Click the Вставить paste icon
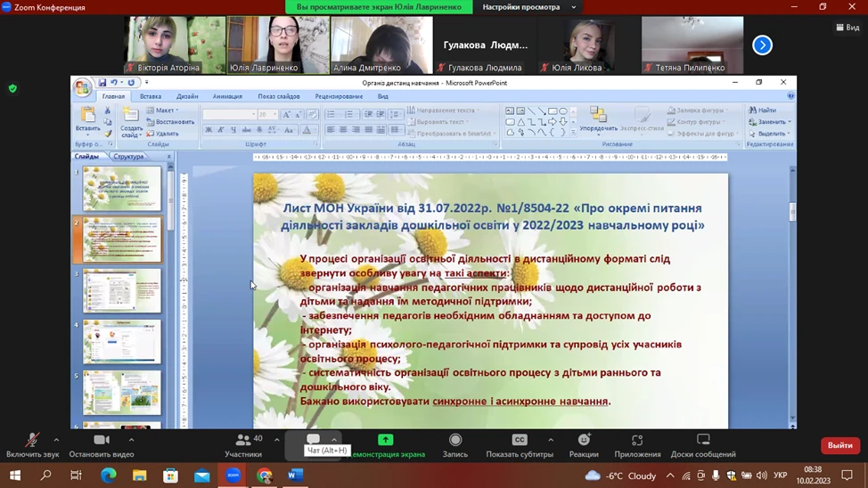868x488 pixels. coord(87,115)
